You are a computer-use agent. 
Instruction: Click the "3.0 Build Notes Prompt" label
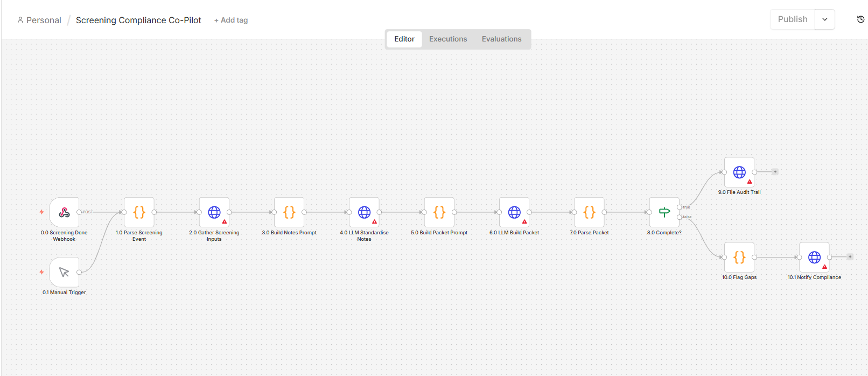[289, 233]
